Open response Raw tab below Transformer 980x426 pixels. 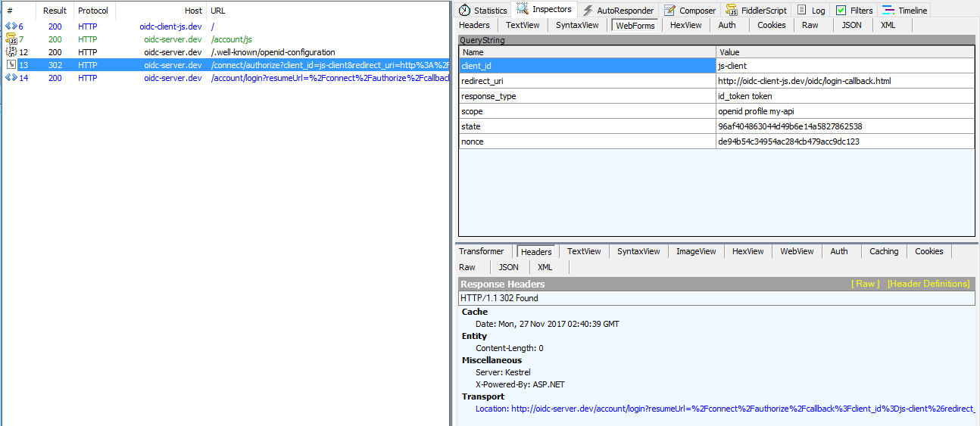pos(467,267)
